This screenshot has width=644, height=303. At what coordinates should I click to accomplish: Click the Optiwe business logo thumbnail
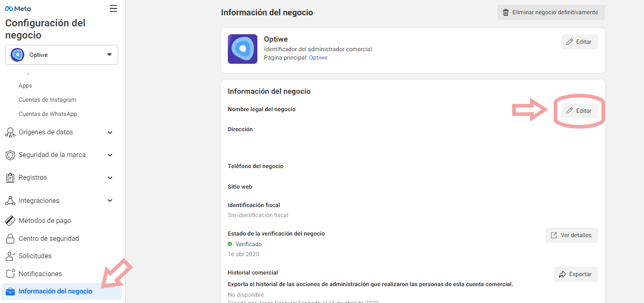pyautogui.click(x=242, y=49)
